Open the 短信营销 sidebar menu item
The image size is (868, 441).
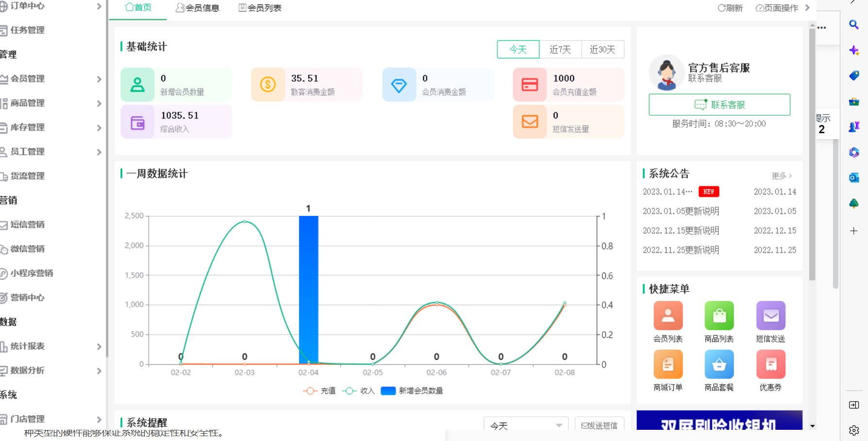tap(29, 224)
